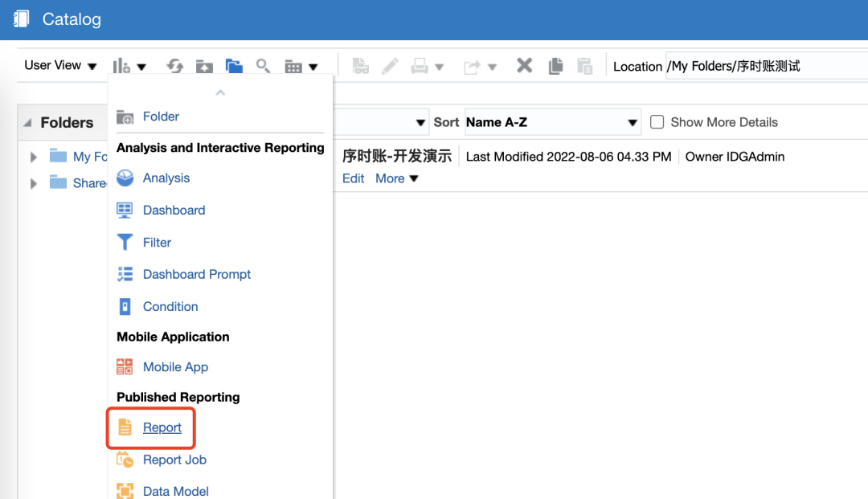Click the Copy toolbar icon

(555, 66)
